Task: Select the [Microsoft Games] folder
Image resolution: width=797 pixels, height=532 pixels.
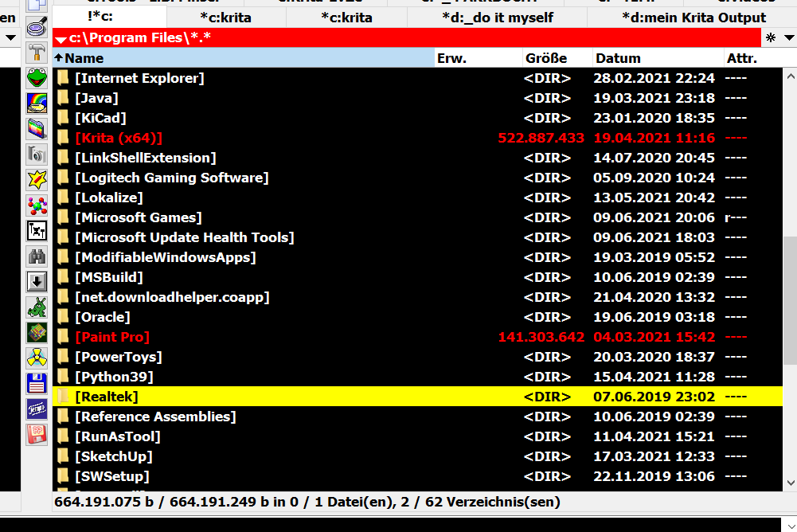Action: (x=417, y=217)
